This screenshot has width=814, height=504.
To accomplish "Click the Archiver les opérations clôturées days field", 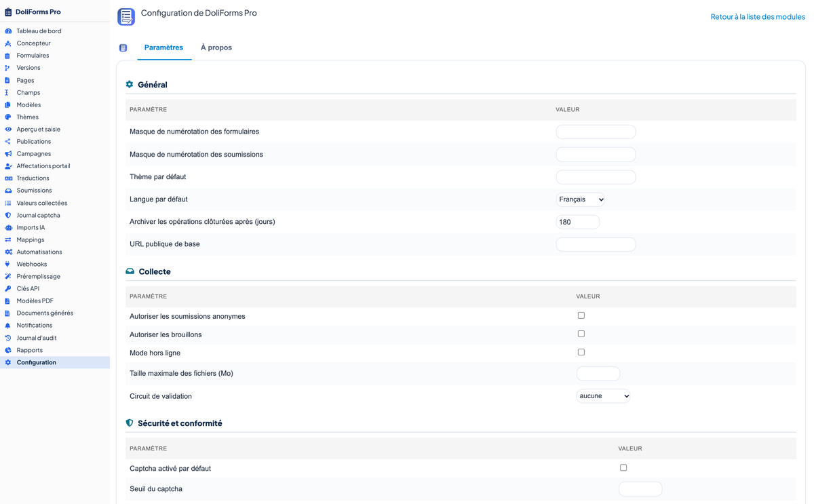I will [578, 222].
